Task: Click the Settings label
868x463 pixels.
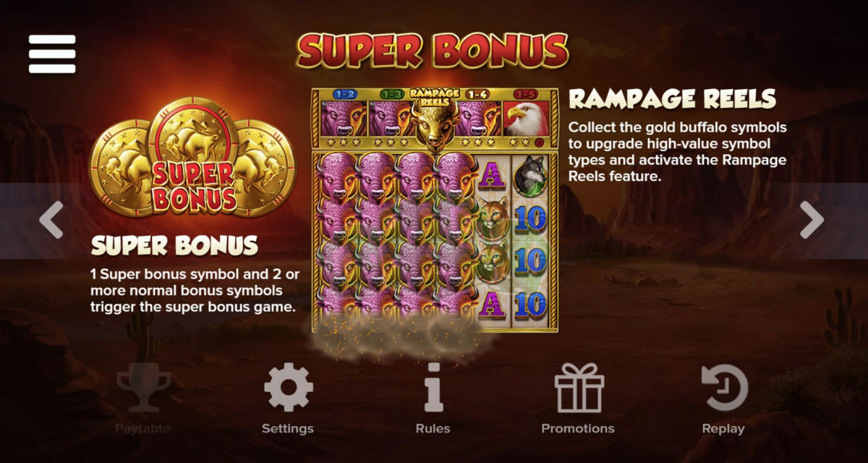Action: pyautogui.click(x=288, y=429)
